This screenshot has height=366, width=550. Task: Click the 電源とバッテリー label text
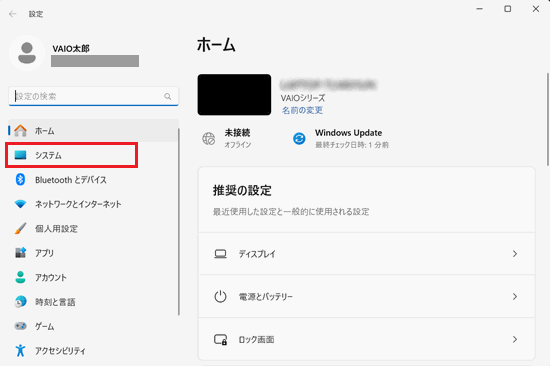266,297
